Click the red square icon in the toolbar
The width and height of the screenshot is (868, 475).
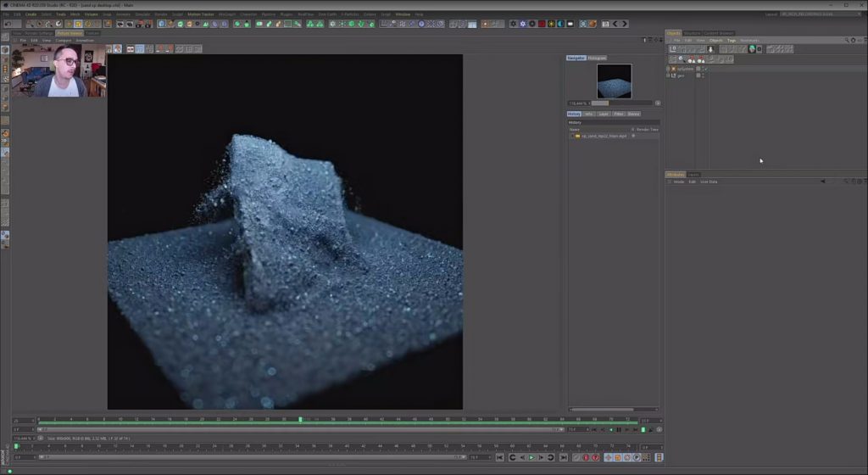tap(542, 24)
